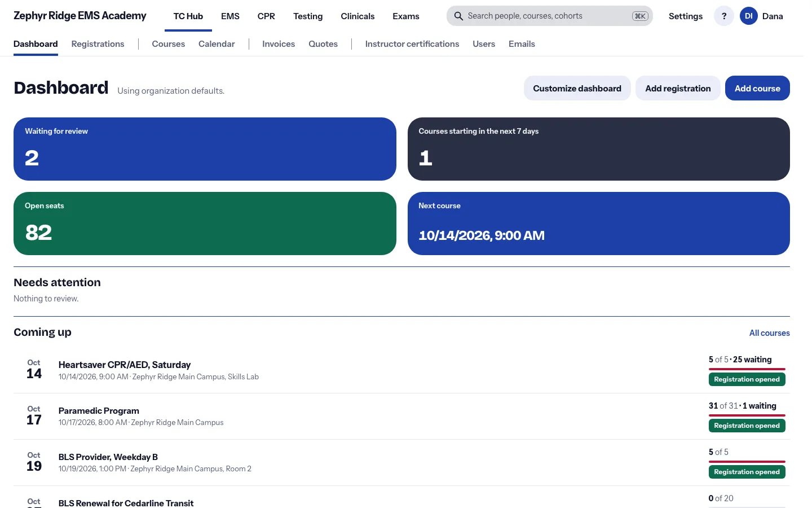The height and width of the screenshot is (508, 812).
Task: Click the search magnifier icon
Action: pos(458,16)
